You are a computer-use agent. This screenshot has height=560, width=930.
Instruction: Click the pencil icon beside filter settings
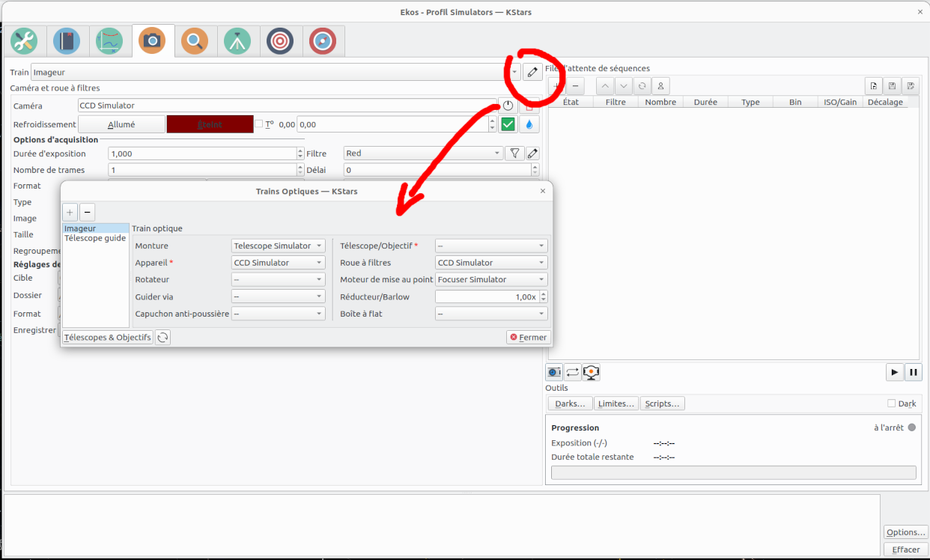coord(532,153)
